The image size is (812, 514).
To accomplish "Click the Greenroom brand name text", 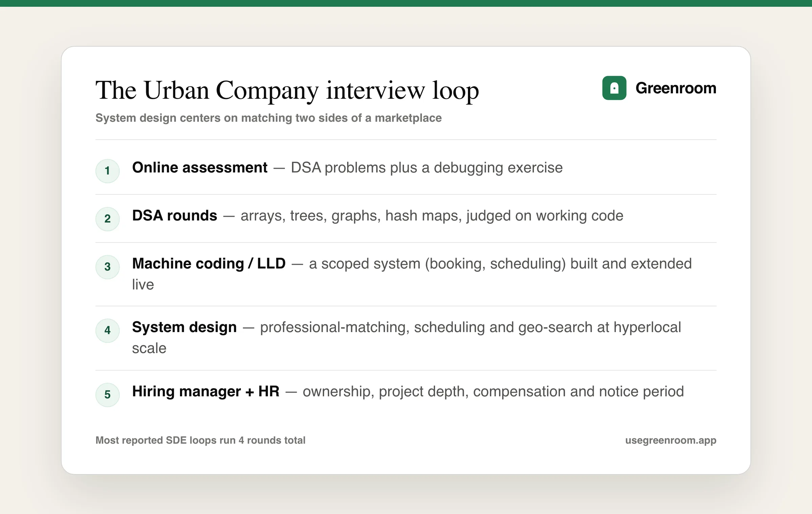I will point(676,88).
